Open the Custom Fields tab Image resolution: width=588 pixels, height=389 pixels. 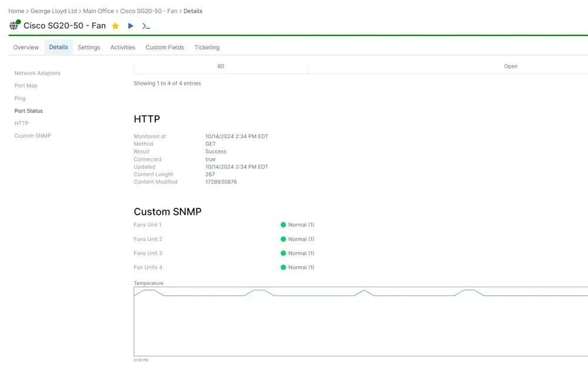(165, 47)
